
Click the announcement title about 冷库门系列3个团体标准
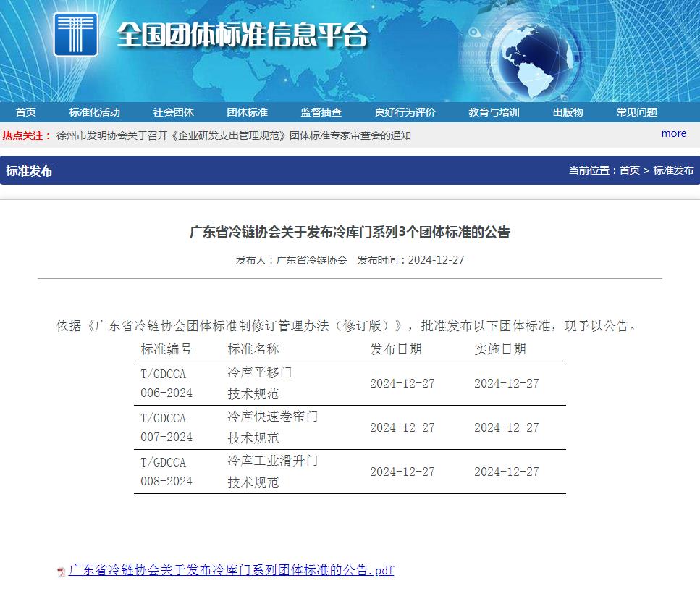pyautogui.click(x=350, y=233)
